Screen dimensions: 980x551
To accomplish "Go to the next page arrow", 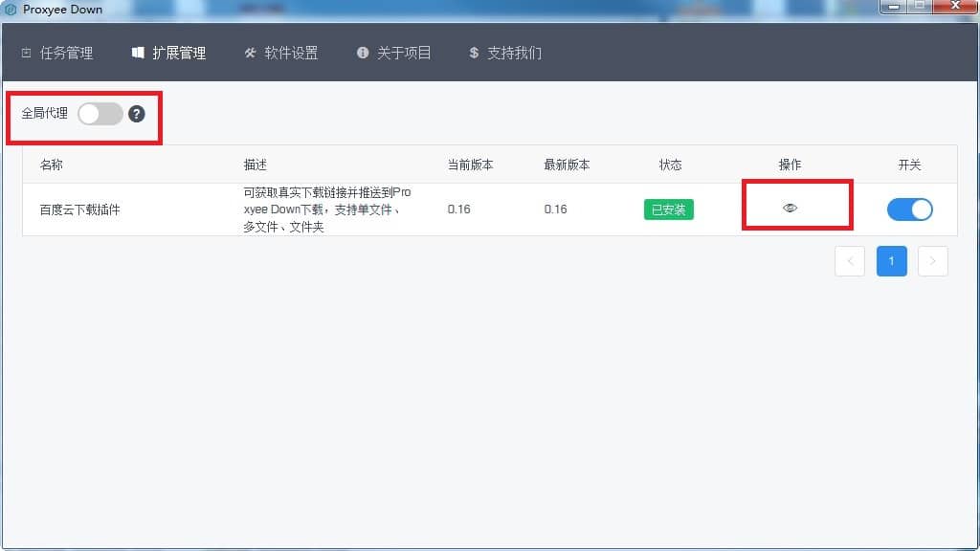I will [x=932, y=261].
